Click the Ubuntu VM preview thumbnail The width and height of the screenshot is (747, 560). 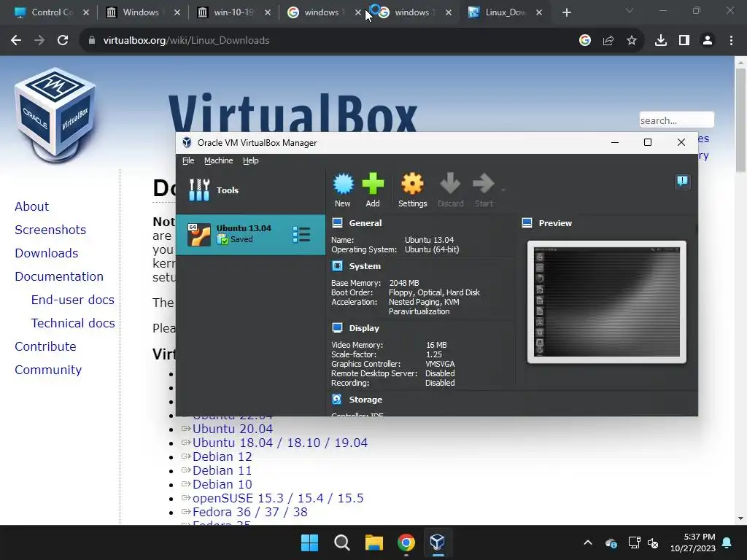point(607,302)
